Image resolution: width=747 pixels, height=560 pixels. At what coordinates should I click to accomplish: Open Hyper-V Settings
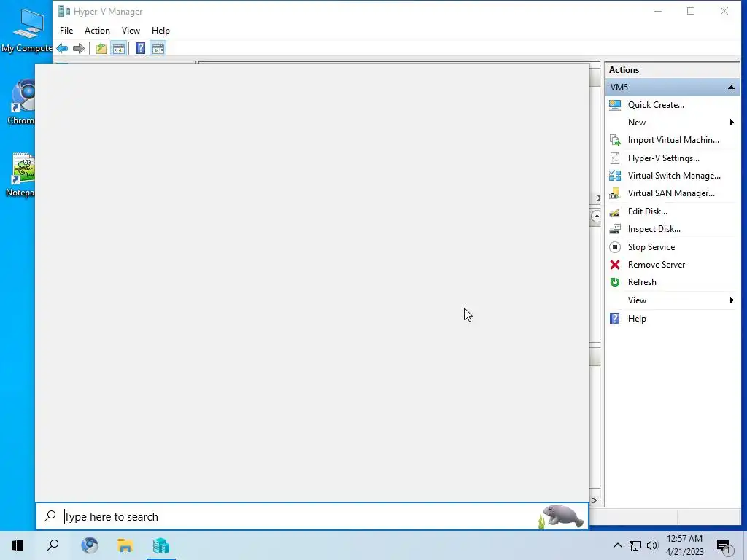(663, 158)
